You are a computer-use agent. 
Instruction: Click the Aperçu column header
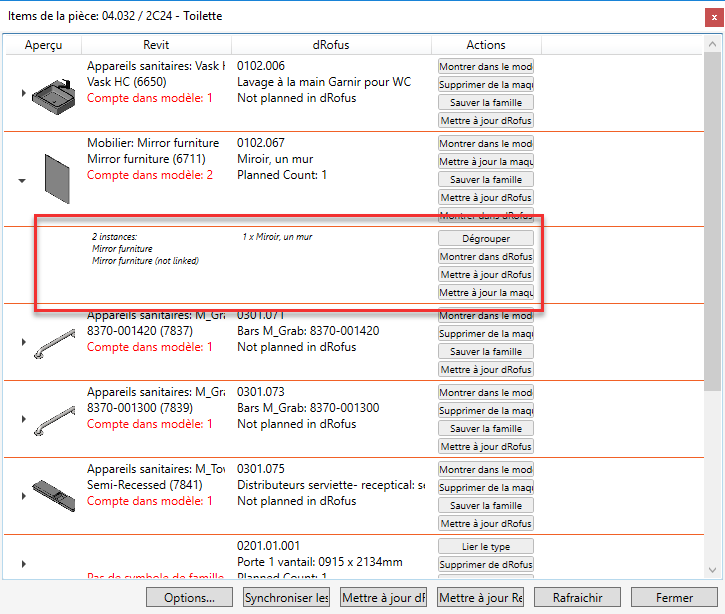pyautogui.click(x=43, y=45)
